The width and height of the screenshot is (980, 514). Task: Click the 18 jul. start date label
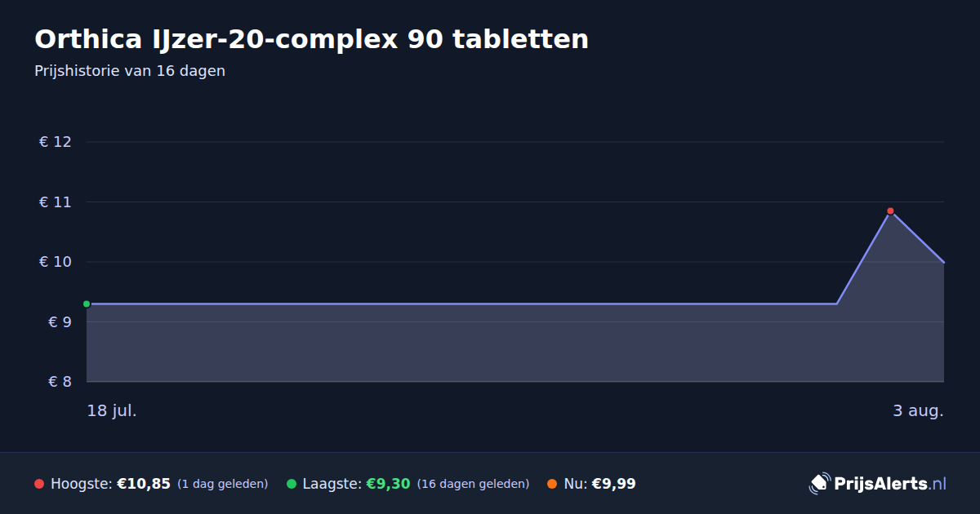pos(112,410)
